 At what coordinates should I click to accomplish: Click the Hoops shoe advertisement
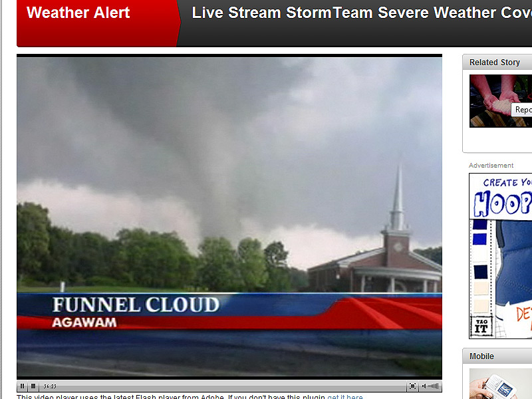(501, 256)
